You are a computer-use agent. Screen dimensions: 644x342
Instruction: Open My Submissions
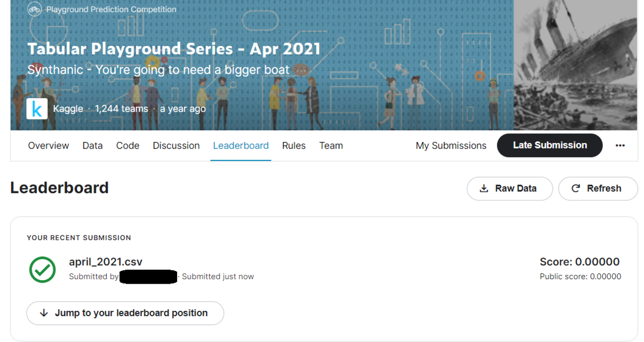pyautogui.click(x=451, y=146)
